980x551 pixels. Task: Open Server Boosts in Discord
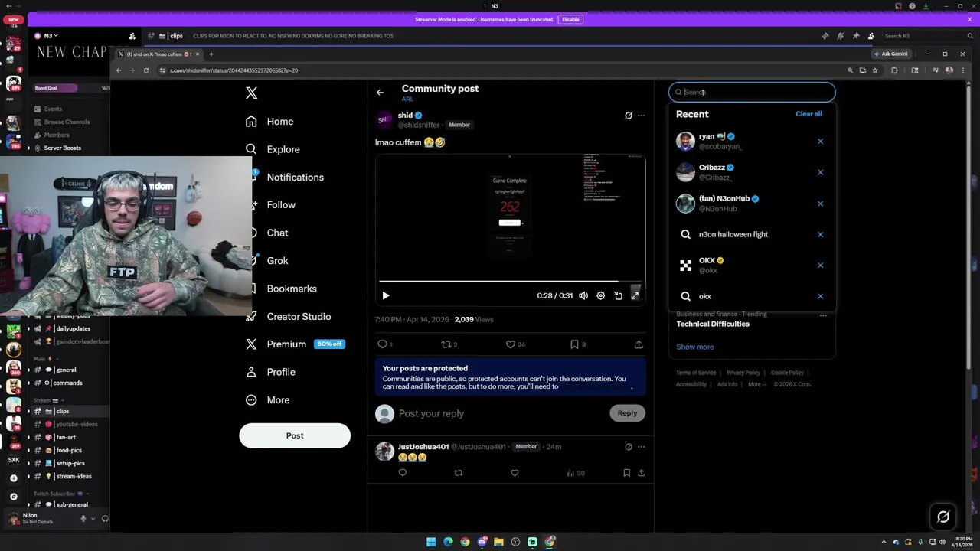tap(62, 148)
